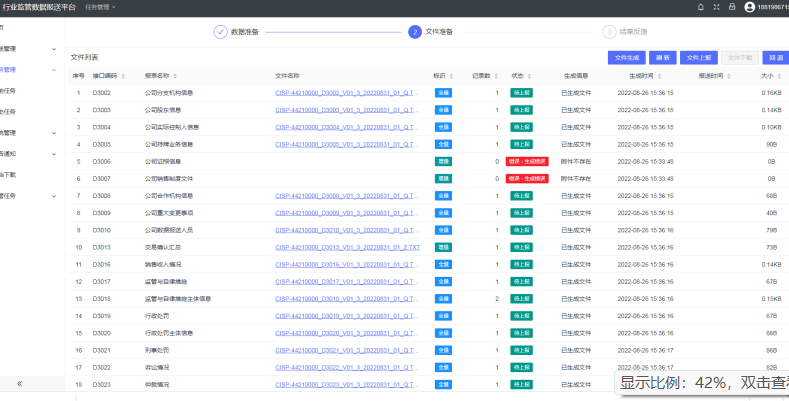Open the sidebar item ending in 下载
The image size is (789, 401).
(8, 175)
